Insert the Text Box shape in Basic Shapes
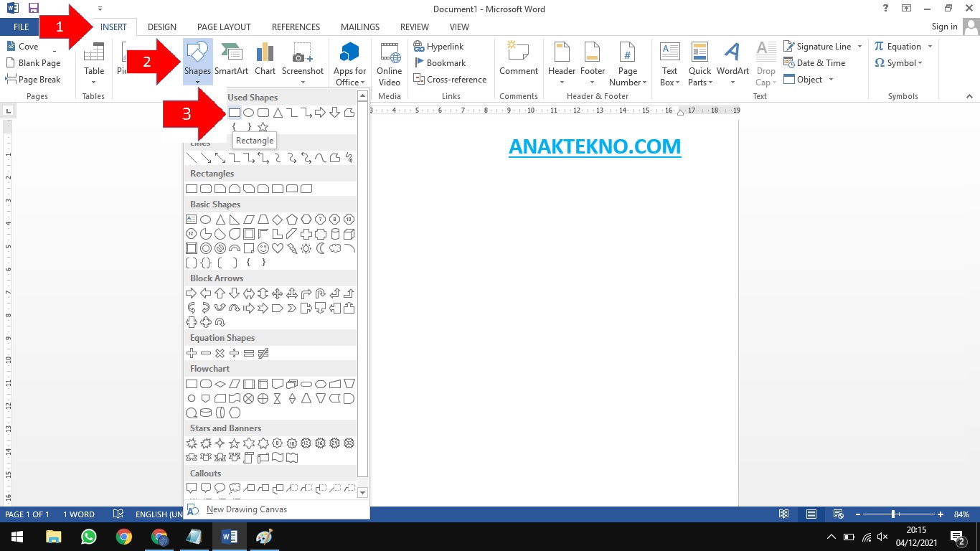Image resolution: width=980 pixels, height=551 pixels. click(x=192, y=220)
